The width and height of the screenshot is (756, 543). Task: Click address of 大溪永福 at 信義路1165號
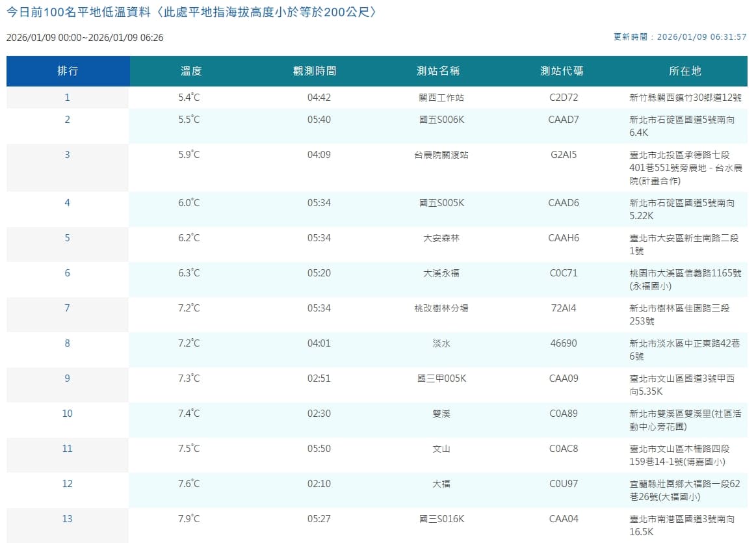[x=685, y=280]
